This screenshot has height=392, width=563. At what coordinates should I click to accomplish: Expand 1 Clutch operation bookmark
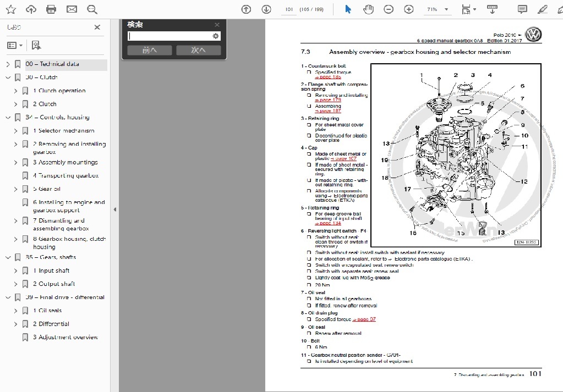15,91
